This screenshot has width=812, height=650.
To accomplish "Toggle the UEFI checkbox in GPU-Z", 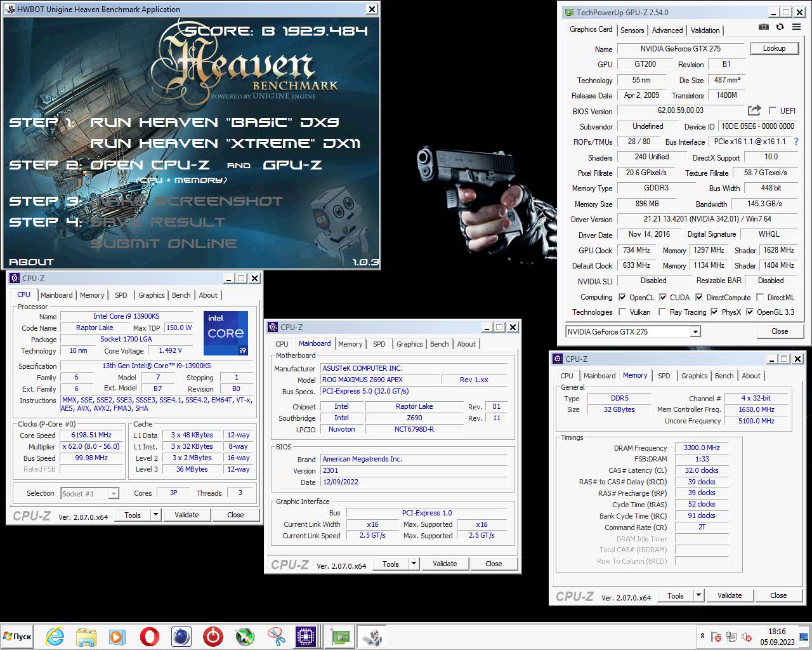I will click(773, 110).
